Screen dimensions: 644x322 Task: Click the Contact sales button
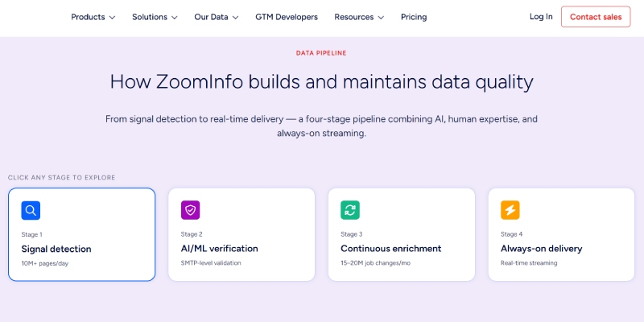pos(596,17)
